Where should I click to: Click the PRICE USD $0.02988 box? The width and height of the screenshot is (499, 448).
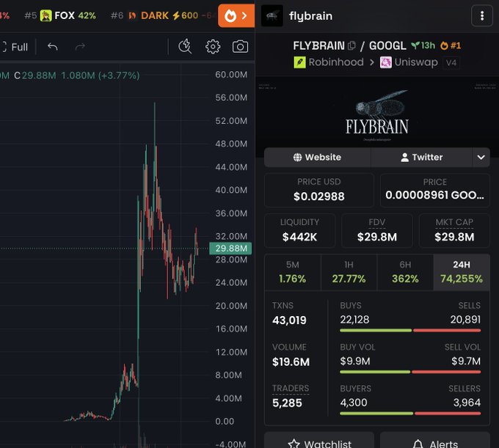[319, 190]
